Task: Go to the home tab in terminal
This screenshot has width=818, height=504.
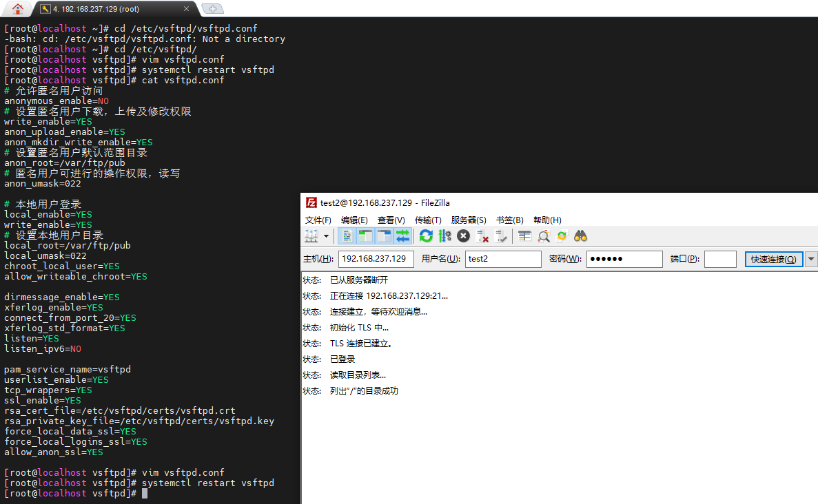Action: point(17,9)
